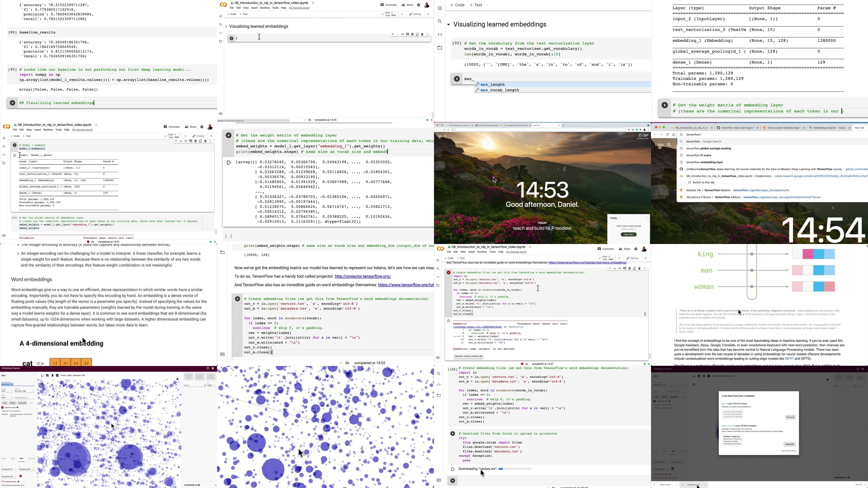Select bounding box selection tool in the Points: 10000 projector
Viewport: 868px width, 488px height.
[x=43, y=375]
